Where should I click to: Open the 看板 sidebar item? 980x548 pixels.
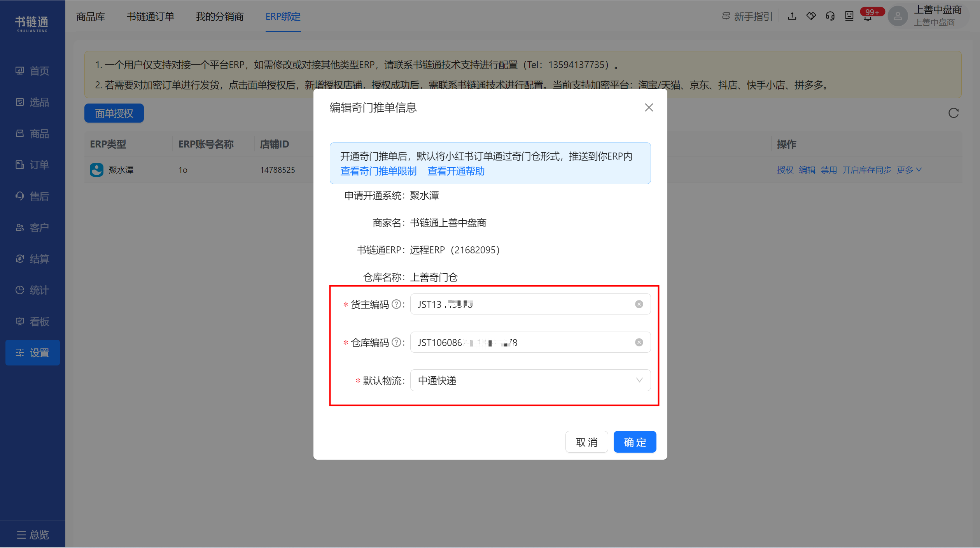32,321
